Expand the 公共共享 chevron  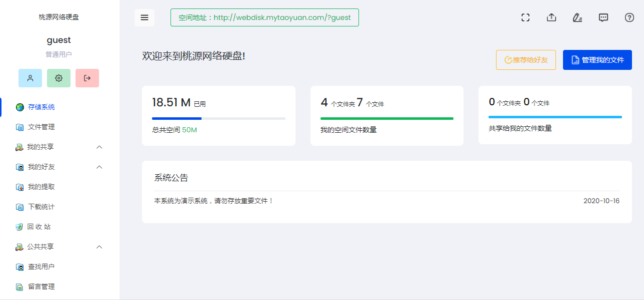point(99,247)
